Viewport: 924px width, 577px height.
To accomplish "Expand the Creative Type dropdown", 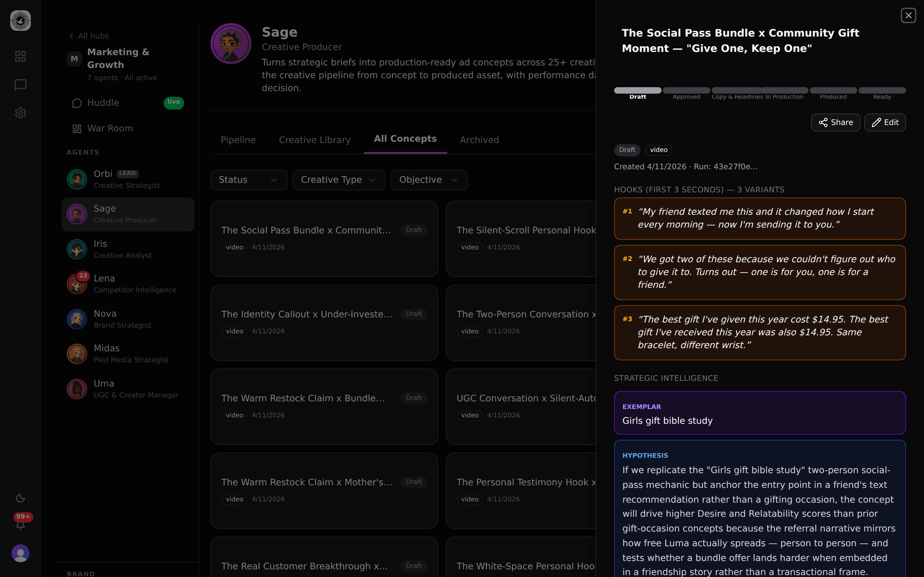I will point(338,180).
